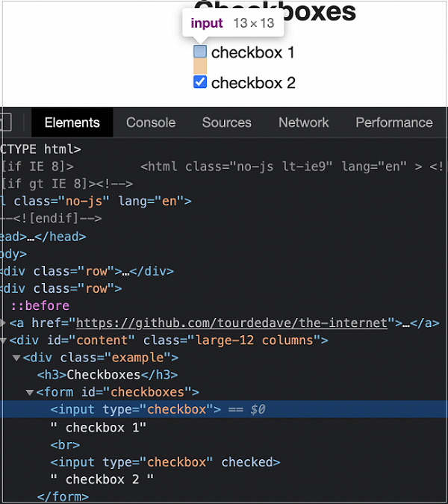The height and width of the screenshot is (504, 448).
Task: Select the highlighted input type="checkbox" line
Action: [136, 409]
